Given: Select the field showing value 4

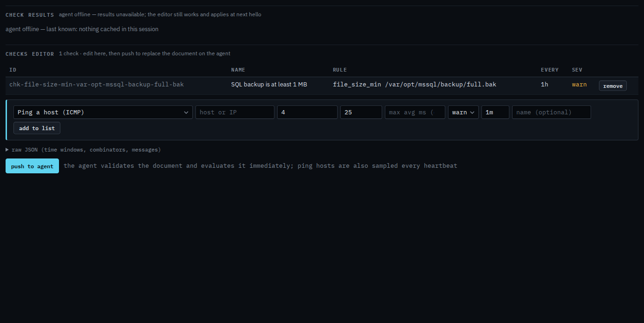Looking at the screenshot, I should point(307,112).
